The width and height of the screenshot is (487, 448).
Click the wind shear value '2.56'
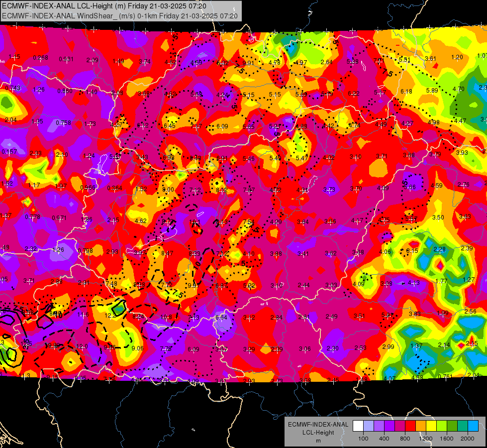(470, 311)
